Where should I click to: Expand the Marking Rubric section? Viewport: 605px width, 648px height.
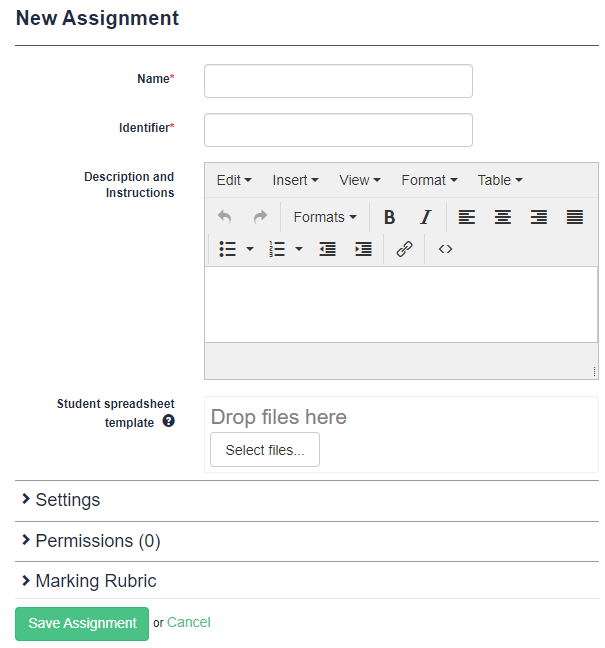pyautogui.click(x=95, y=581)
